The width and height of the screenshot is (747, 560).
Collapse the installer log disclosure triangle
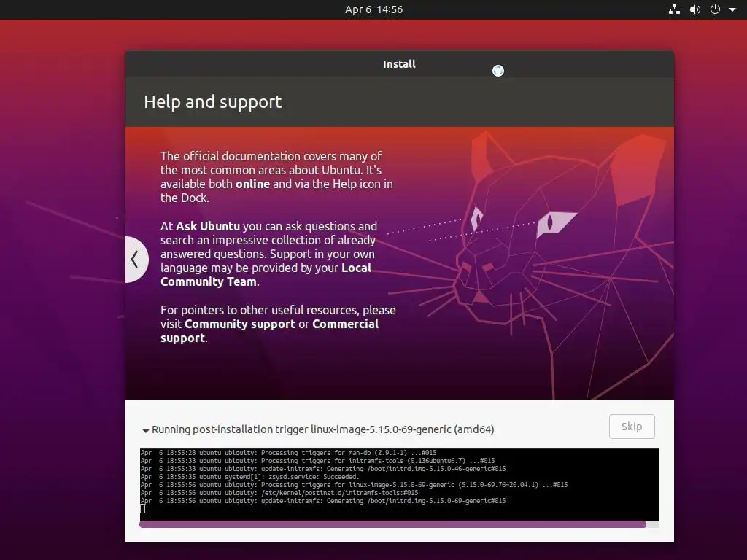click(x=145, y=430)
